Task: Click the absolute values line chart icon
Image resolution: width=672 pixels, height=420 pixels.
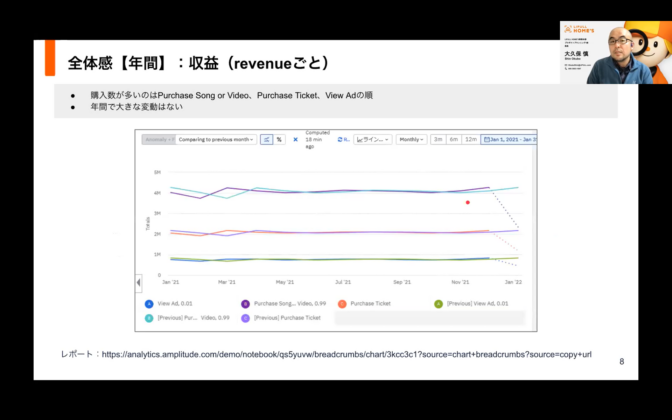Action: point(267,140)
